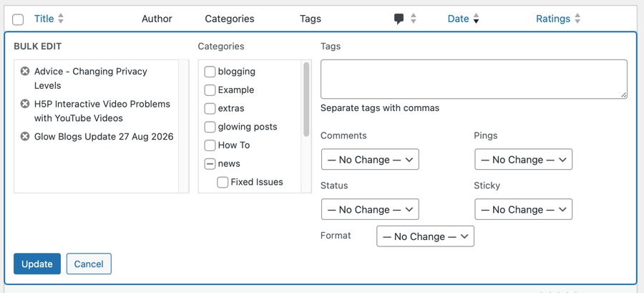Toggle the news category checkbox
The height and width of the screenshot is (293, 644).
(210, 164)
